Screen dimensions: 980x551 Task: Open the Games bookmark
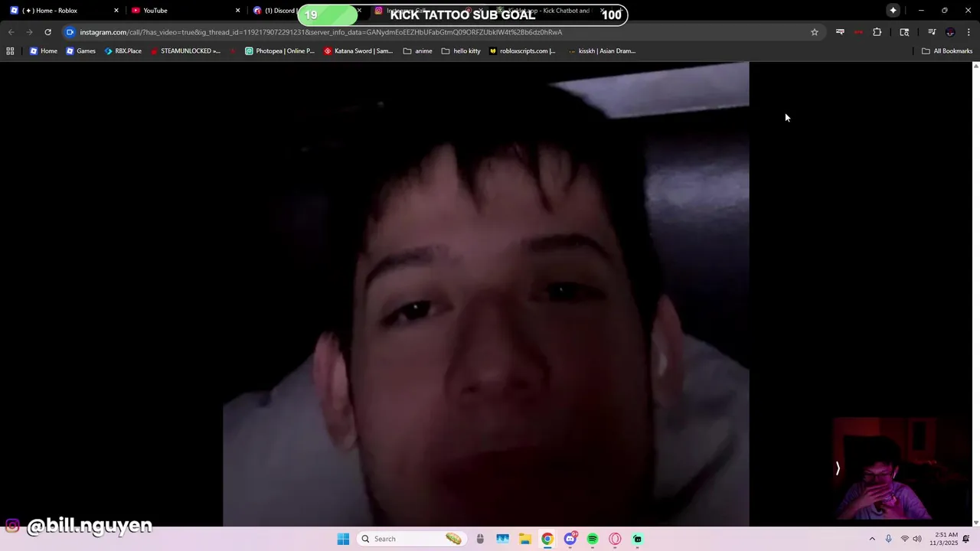(80, 51)
